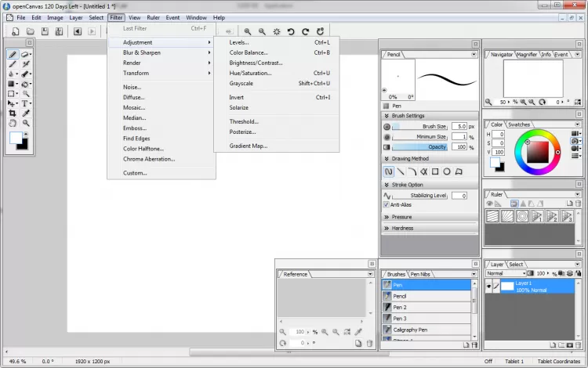Click the Layer 1 thumbnail

tap(507, 287)
